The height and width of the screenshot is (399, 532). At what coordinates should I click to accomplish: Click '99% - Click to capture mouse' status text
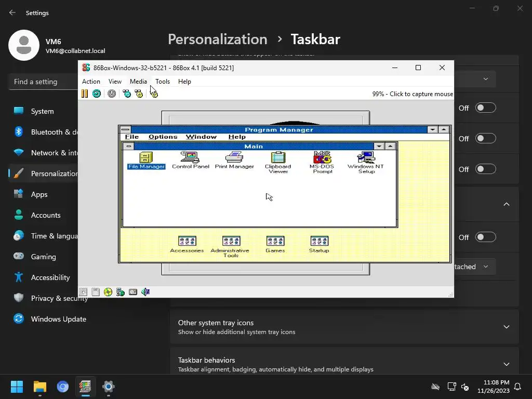tap(413, 94)
